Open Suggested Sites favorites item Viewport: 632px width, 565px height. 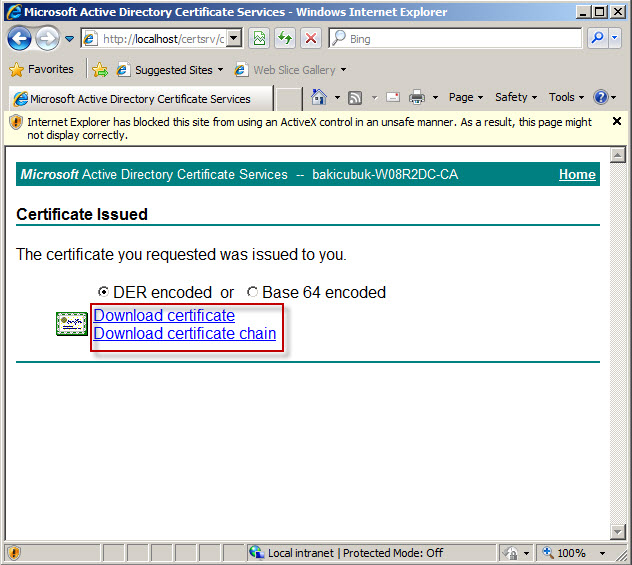click(x=170, y=70)
